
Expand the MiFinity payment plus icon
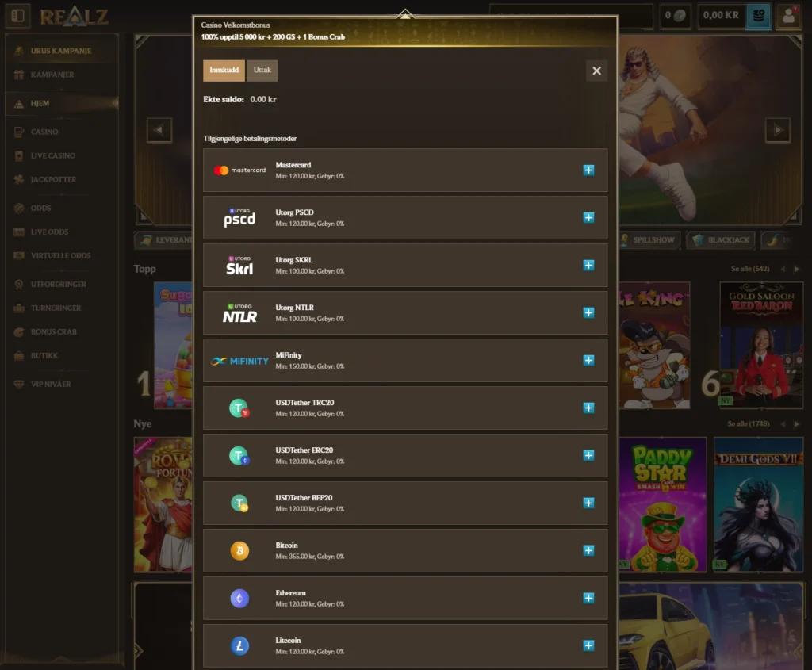pos(588,360)
